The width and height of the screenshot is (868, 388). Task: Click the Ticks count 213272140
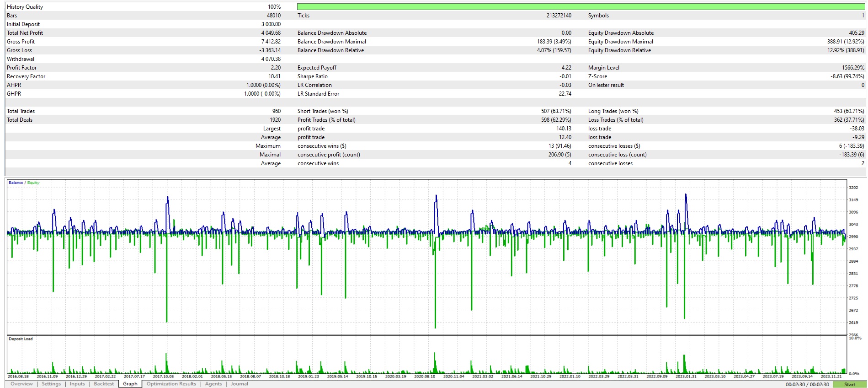tap(559, 16)
